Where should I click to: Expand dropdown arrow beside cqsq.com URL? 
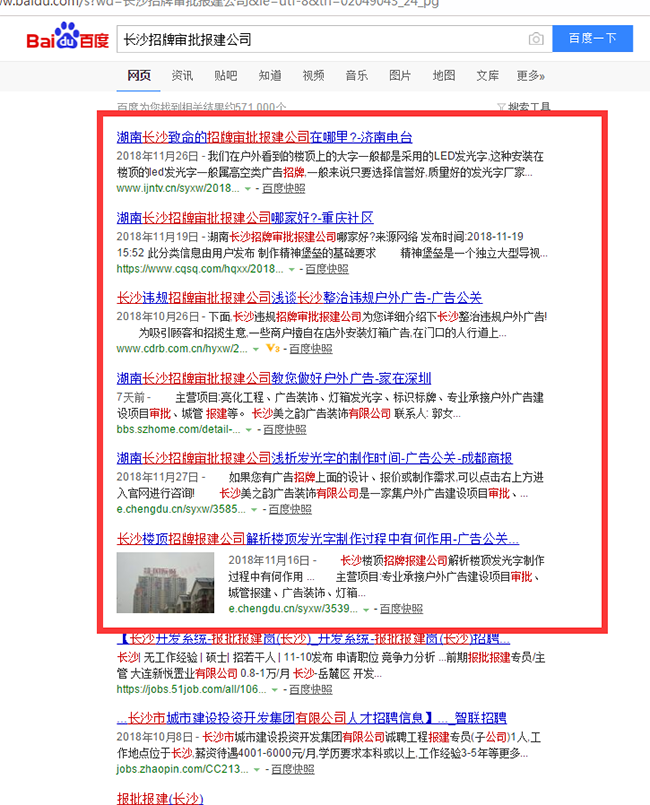292,270
